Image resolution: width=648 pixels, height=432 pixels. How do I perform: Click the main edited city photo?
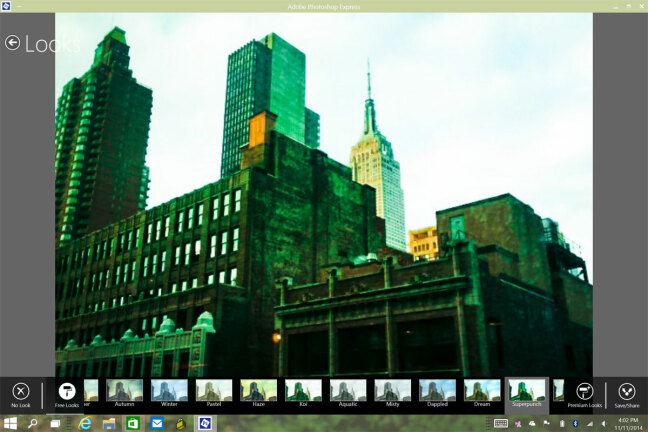click(x=324, y=194)
